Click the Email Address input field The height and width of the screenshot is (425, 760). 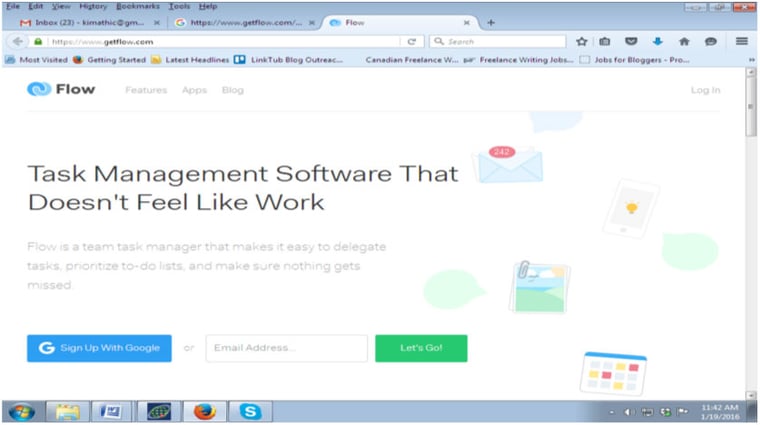(286, 348)
